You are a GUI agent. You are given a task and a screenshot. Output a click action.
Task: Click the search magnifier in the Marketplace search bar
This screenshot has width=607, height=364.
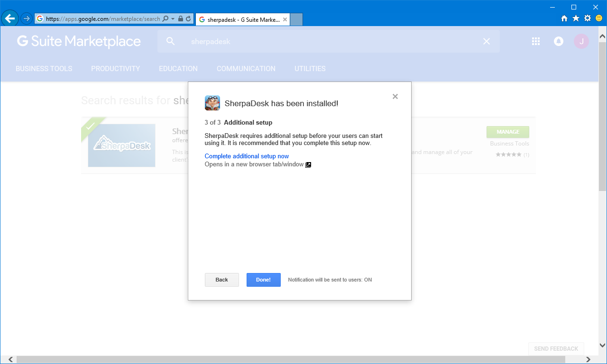[x=170, y=41]
